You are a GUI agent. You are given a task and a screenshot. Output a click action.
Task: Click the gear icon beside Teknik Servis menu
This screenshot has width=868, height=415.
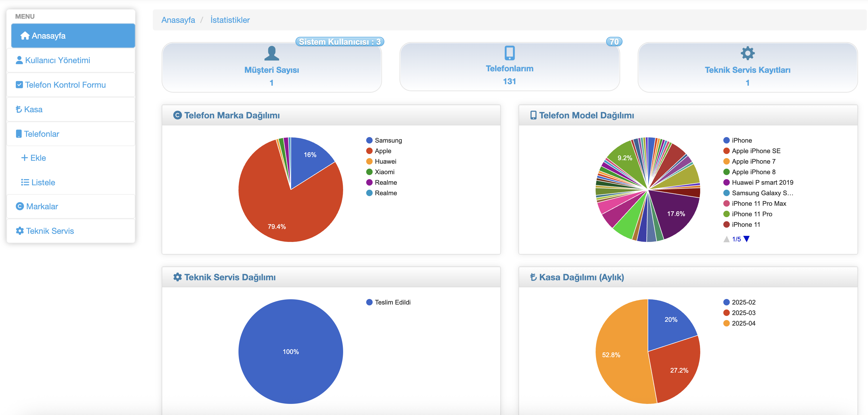click(20, 231)
